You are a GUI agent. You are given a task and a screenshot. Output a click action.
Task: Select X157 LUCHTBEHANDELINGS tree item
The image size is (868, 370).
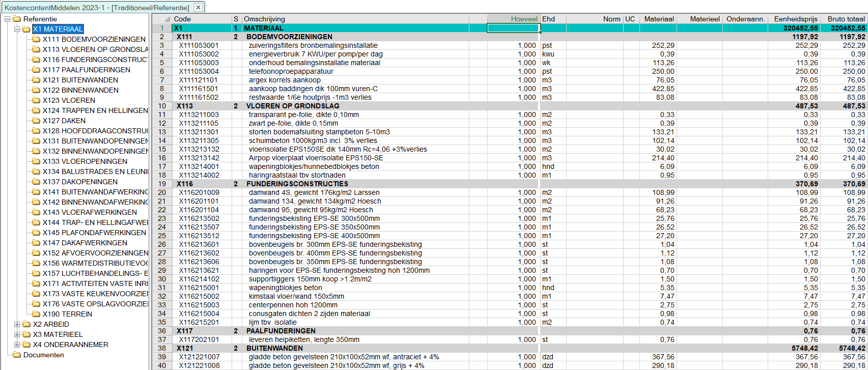[x=96, y=273]
